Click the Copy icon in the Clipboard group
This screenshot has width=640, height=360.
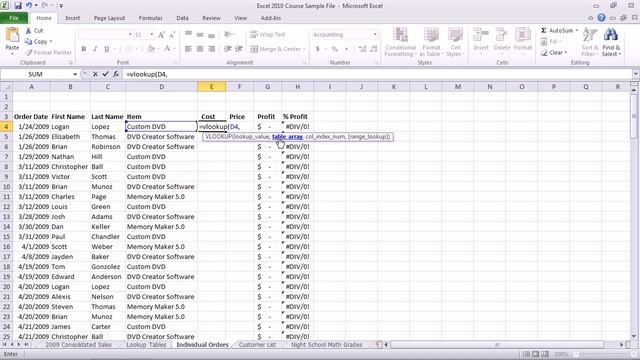coord(28,41)
